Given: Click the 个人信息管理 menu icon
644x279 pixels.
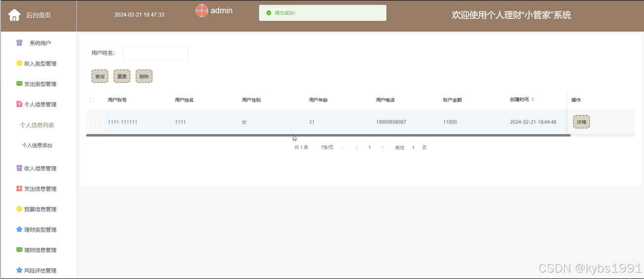Looking at the screenshot, I should click(x=19, y=104).
